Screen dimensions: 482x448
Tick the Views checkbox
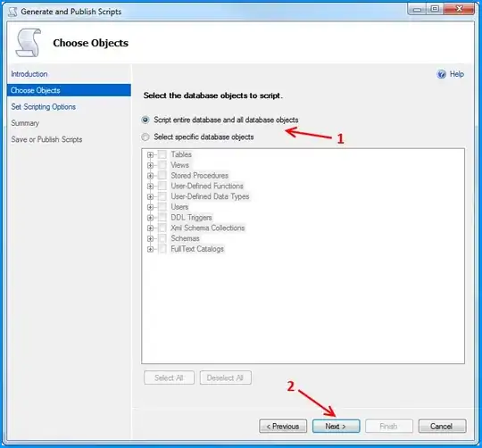point(162,165)
